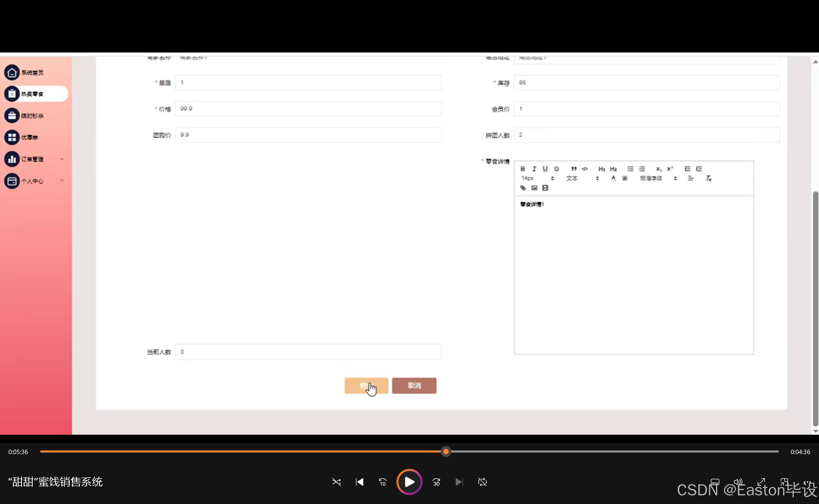Toggle repeat in the media player
Screen dimensions: 819x504
click(x=482, y=482)
